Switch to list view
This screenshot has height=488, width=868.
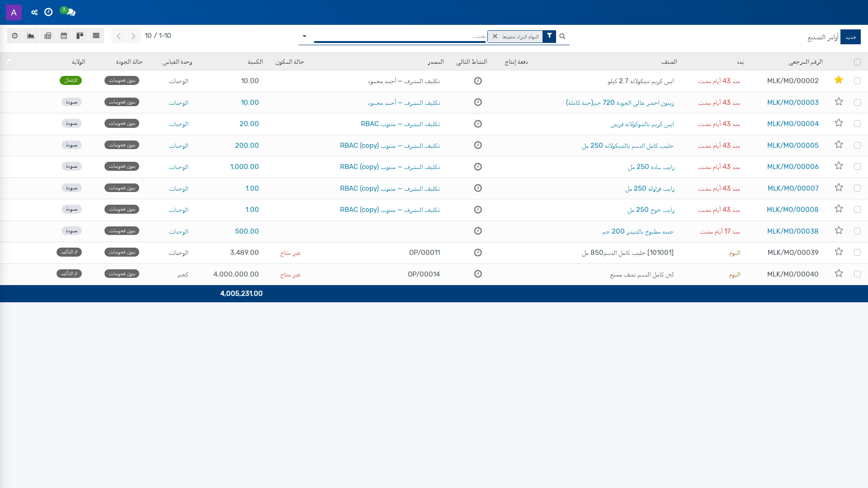click(x=96, y=36)
